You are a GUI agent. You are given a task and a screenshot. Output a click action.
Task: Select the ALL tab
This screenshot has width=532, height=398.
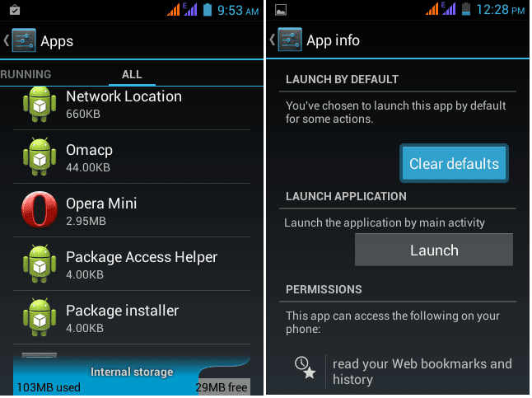pyautogui.click(x=132, y=74)
